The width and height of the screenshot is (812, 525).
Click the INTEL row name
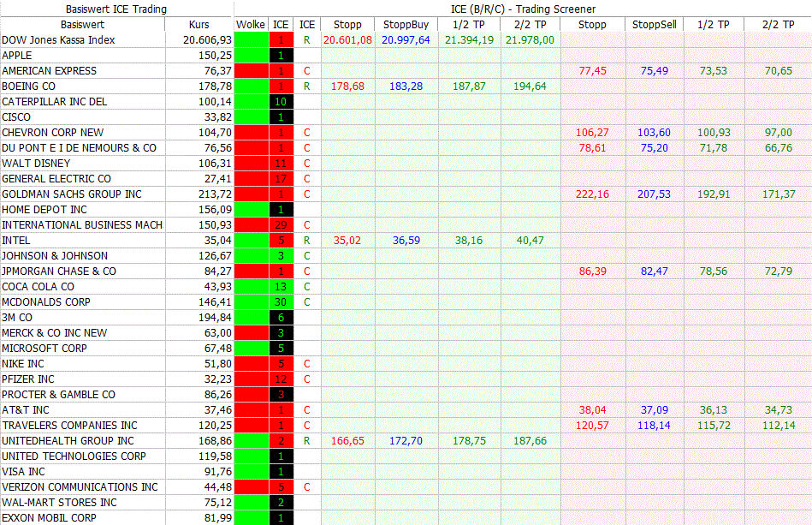16,241
